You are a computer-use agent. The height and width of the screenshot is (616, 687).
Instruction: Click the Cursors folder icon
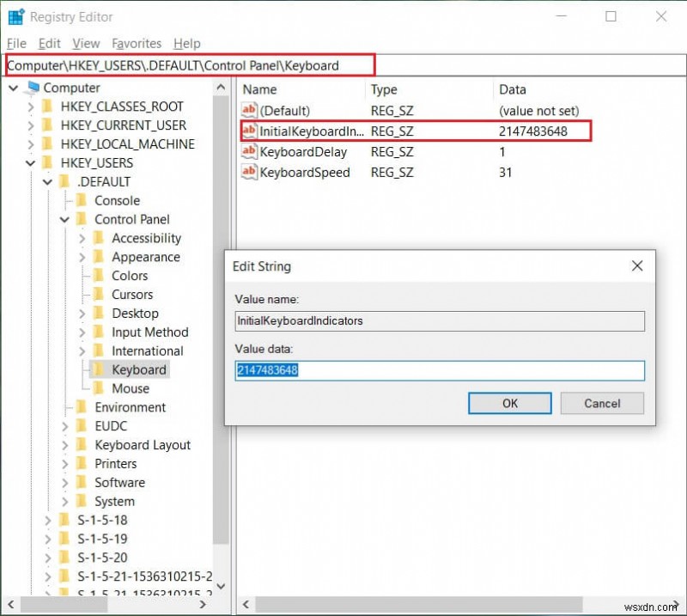point(97,294)
